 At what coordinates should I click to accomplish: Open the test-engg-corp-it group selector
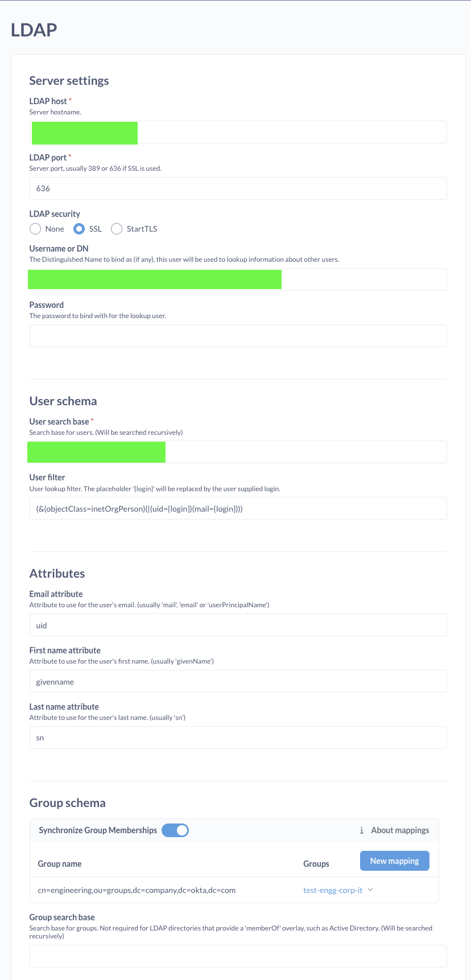pyautogui.click(x=333, y=890)
